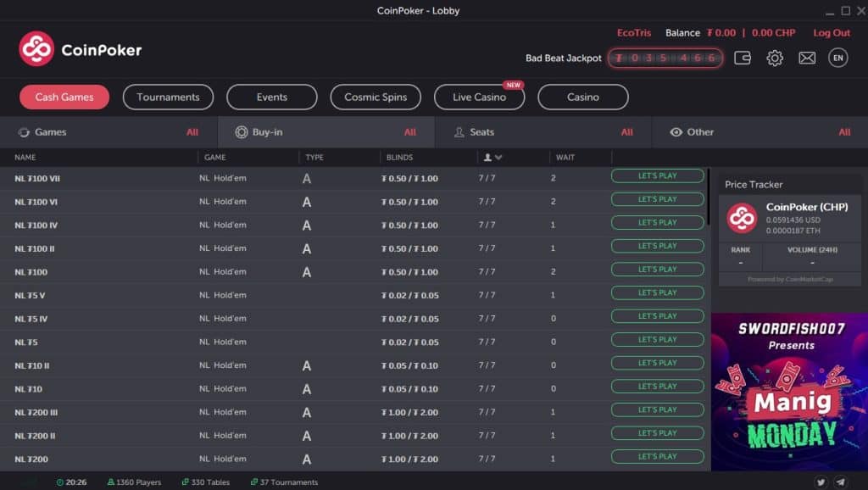The image size is (868, 490).
Task: Open Telegram icon in status bar
Action: (x=840, y=482)
